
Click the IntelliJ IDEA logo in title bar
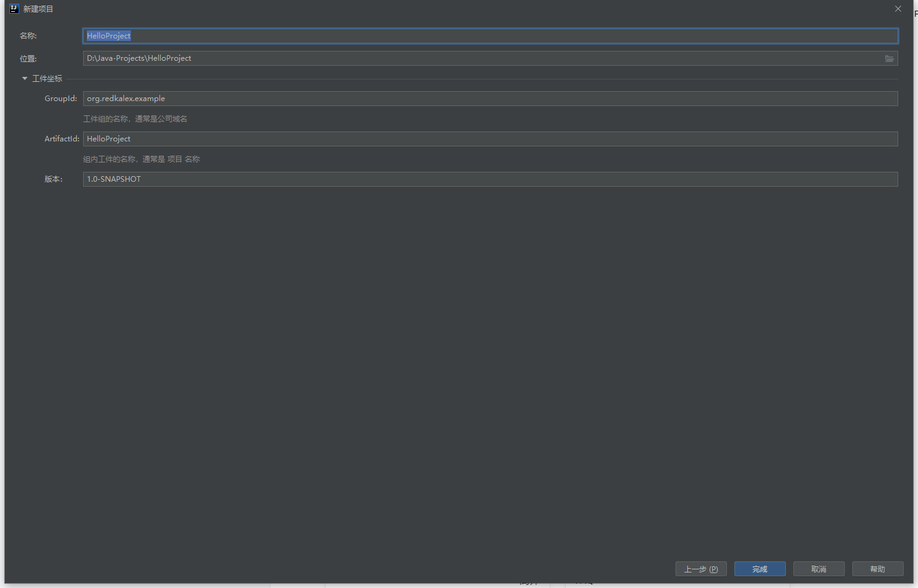coord(14,9)
